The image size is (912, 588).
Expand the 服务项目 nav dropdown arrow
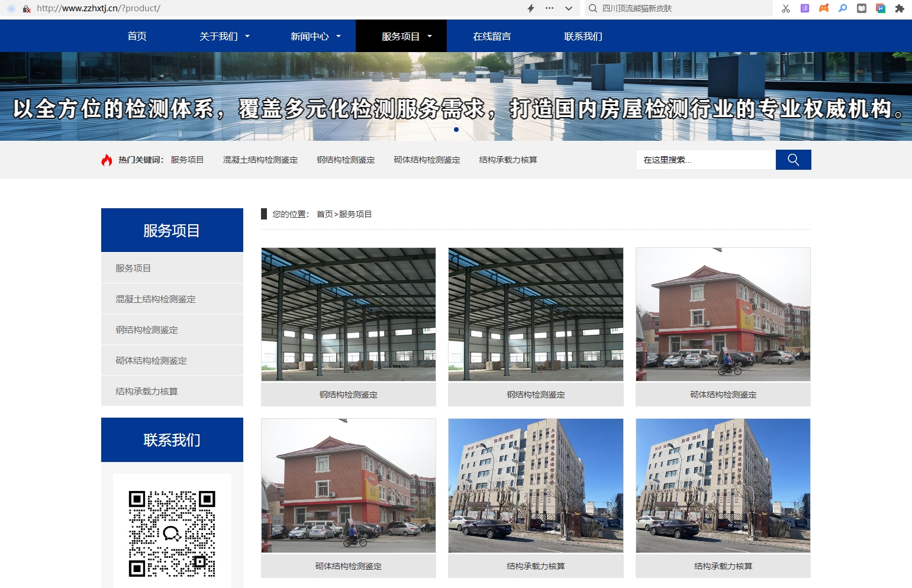pos(430,37)
